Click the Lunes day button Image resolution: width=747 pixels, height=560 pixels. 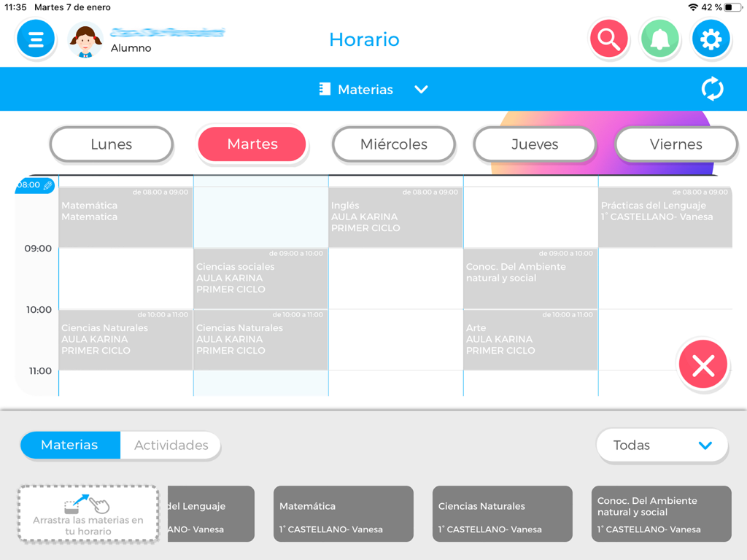click(111, 144)
